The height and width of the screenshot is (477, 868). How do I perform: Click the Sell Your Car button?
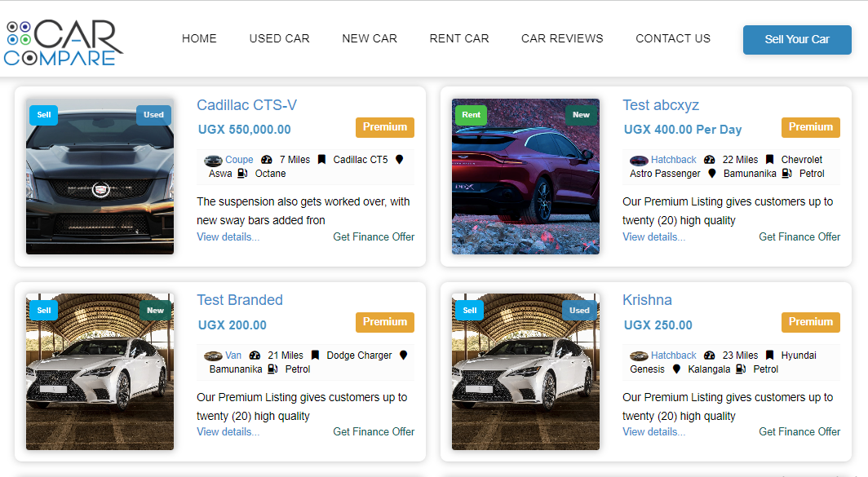(797, 40)
